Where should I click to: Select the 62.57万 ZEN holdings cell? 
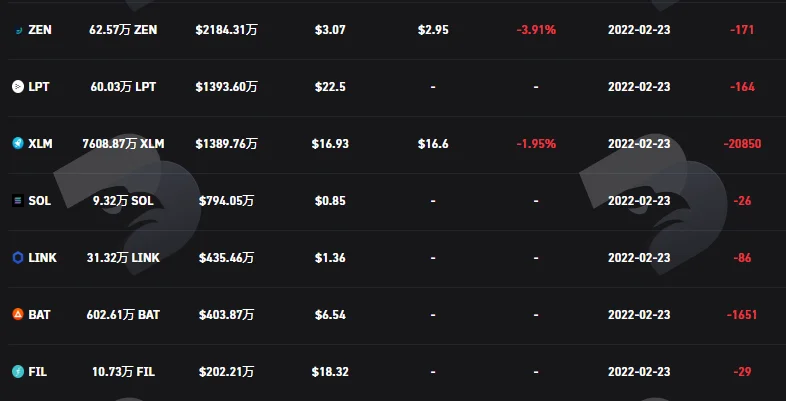point(123,30)
